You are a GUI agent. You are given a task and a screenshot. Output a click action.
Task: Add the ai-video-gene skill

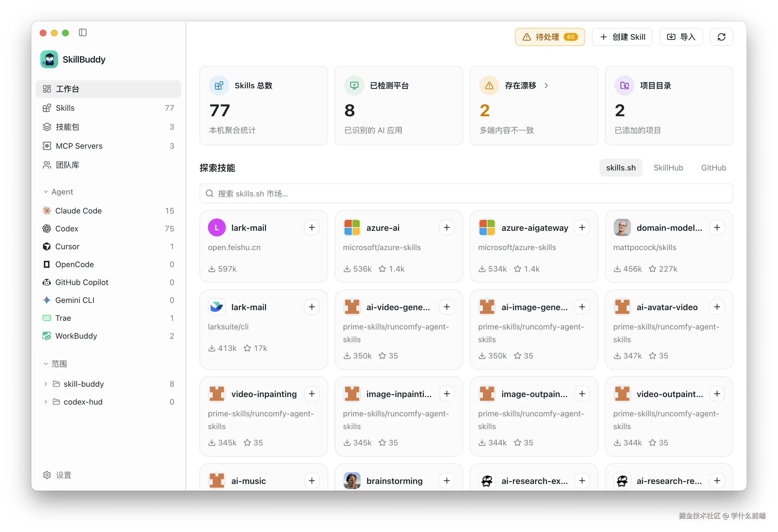tap(447, 307)
